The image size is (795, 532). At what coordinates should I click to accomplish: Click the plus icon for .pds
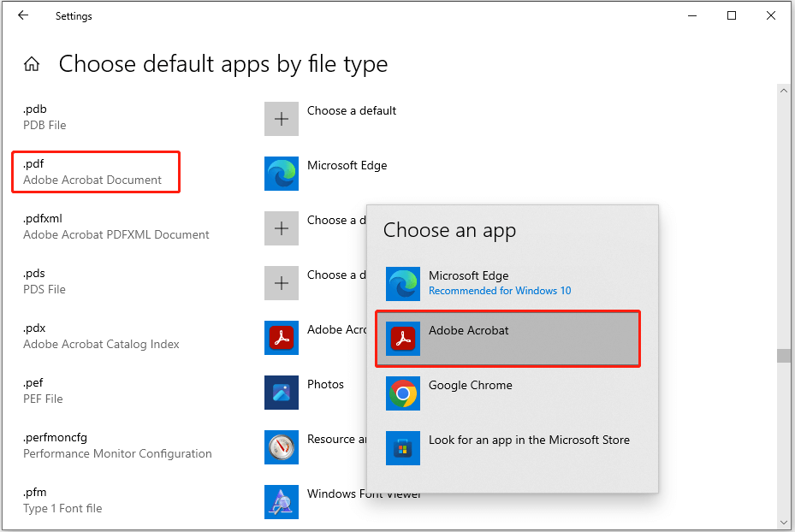click(x=282, y=283)
